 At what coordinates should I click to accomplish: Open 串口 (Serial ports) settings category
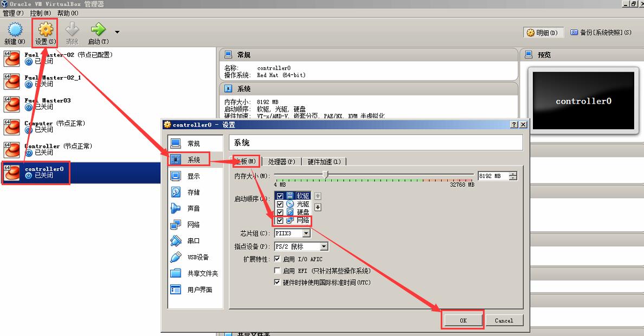pyautogui.click(x=195, y=241)
